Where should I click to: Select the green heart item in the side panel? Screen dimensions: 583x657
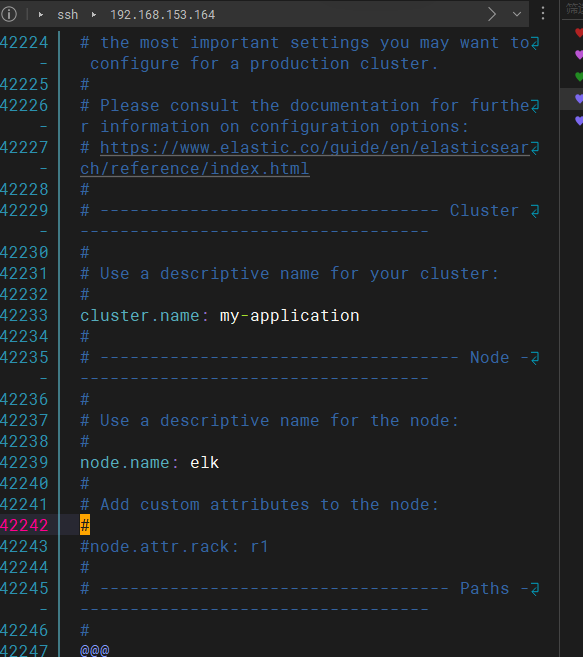pos(579,77)
